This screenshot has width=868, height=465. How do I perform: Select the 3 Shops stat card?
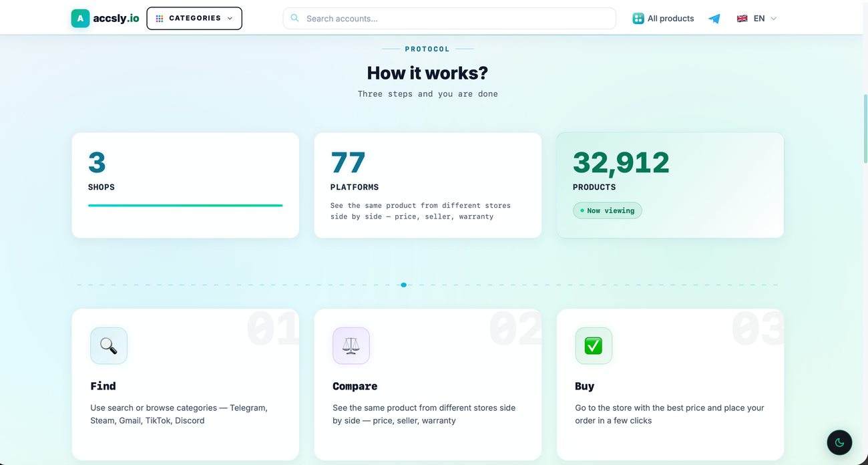click(x=186, y=185)
